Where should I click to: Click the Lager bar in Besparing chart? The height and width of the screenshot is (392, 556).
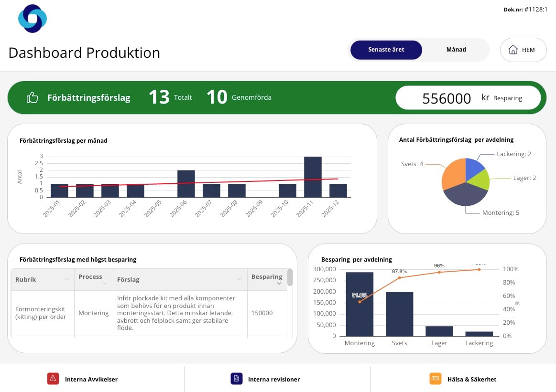click(x=439, y=331)
